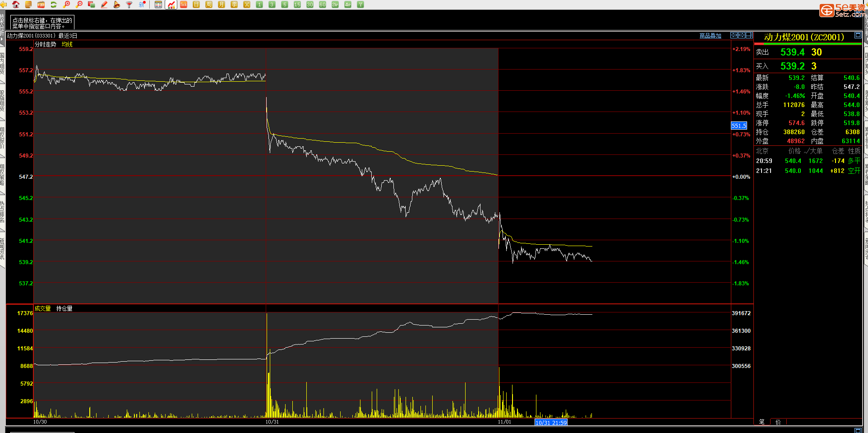Expand the quote panel with maximize box
Image resolution: width=868 pixels, height=433 pixels.
[858, 35]
